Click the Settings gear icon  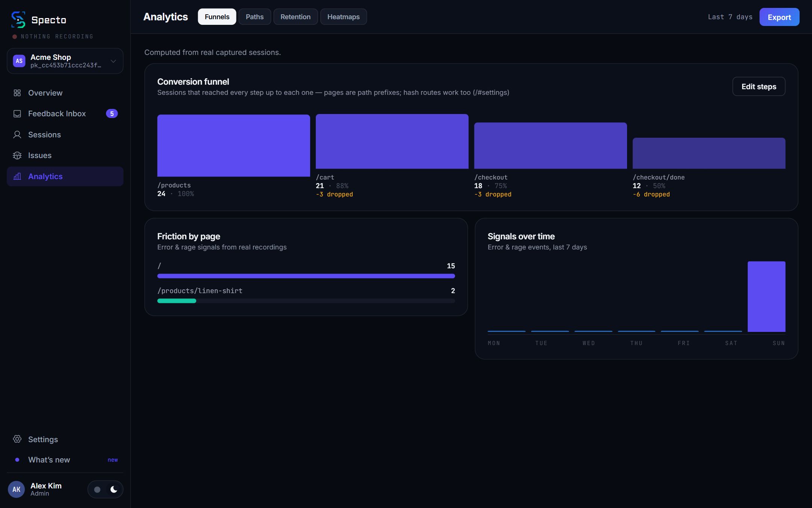click(17, 439)
